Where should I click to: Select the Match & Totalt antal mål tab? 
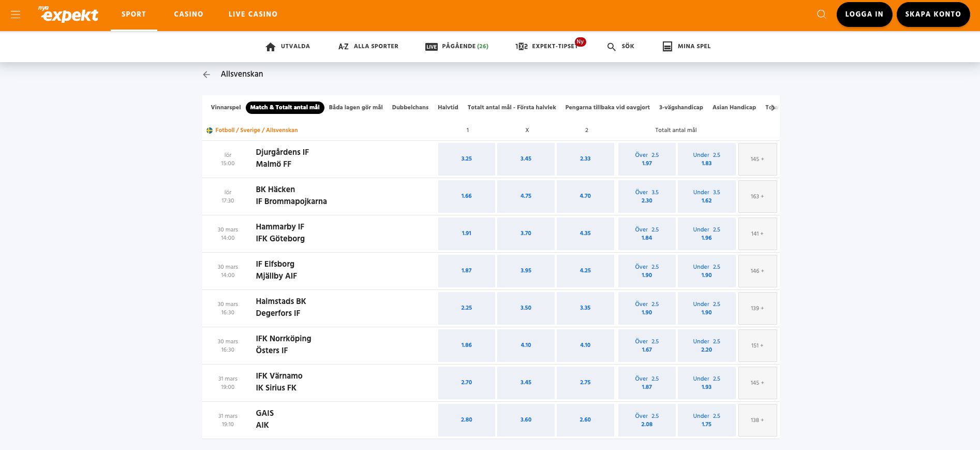(x=285, y=108)
